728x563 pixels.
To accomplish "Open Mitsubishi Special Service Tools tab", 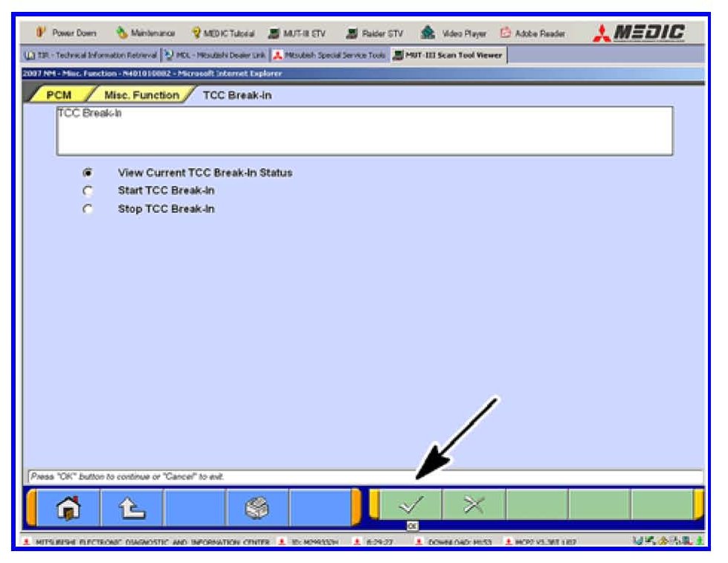I will [x=329, y=55].
